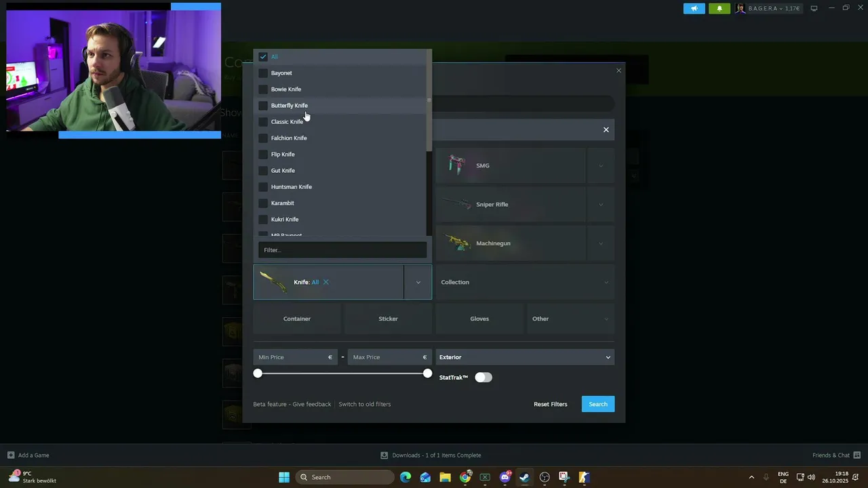
Task: Click the minimum price slider handle
Action: (258, 373)
